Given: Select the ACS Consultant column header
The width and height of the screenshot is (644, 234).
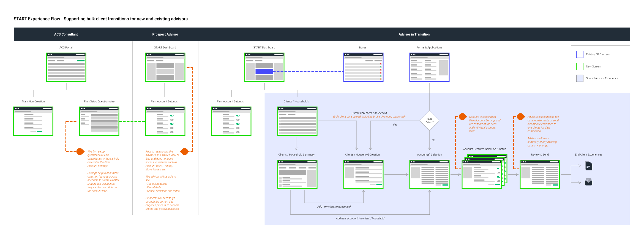Looking at the screenshot, I should point(66,34).
